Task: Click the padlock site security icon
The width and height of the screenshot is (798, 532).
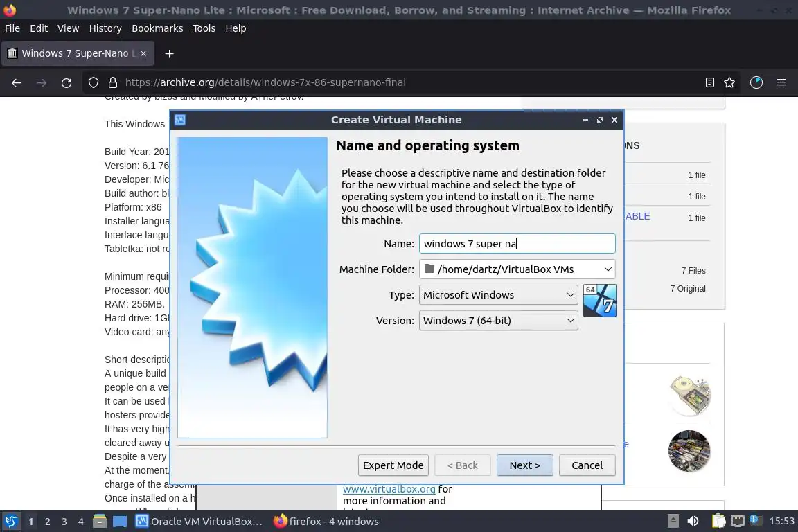Action: coord(112,82)
